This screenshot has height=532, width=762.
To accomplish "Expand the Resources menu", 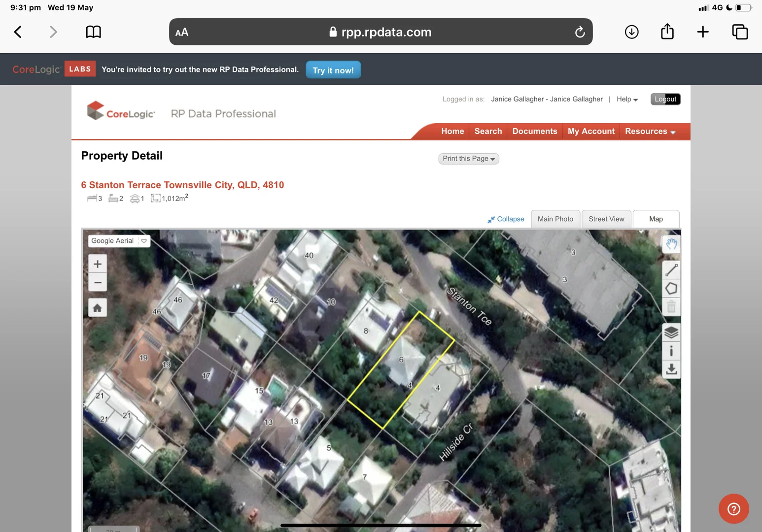I will tap(650, 132).
